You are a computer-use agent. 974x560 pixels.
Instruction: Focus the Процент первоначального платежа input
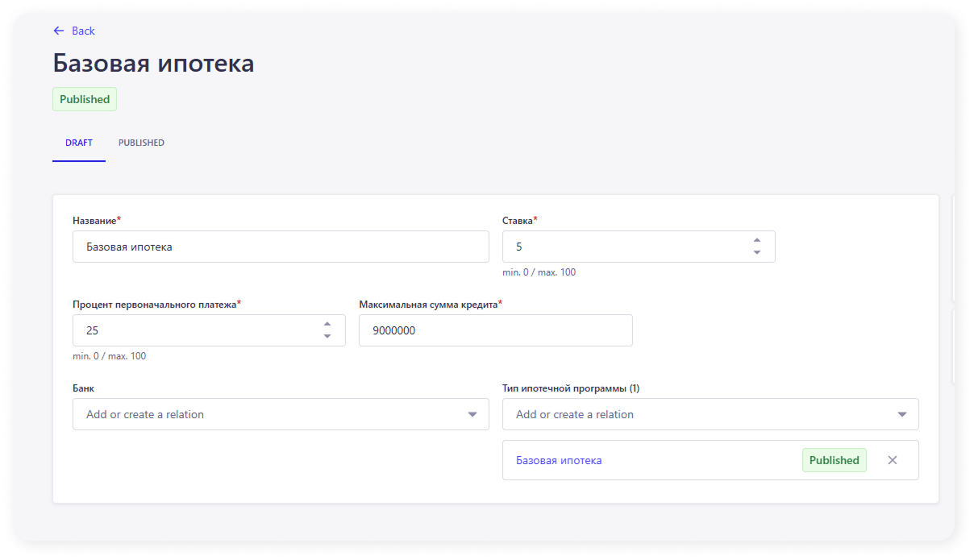pyautogui.click(x=194, y=330)
